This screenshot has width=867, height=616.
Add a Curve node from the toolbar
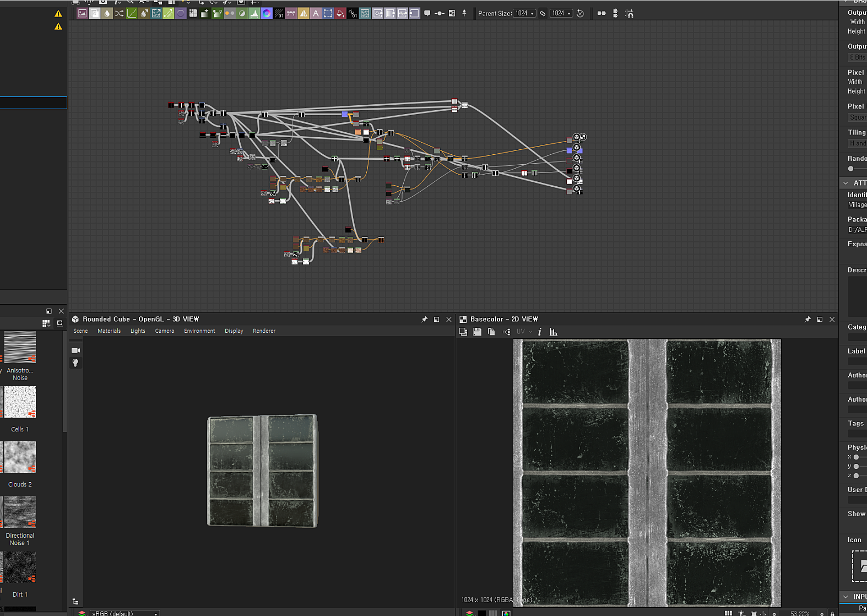click(x=132, y=13)
